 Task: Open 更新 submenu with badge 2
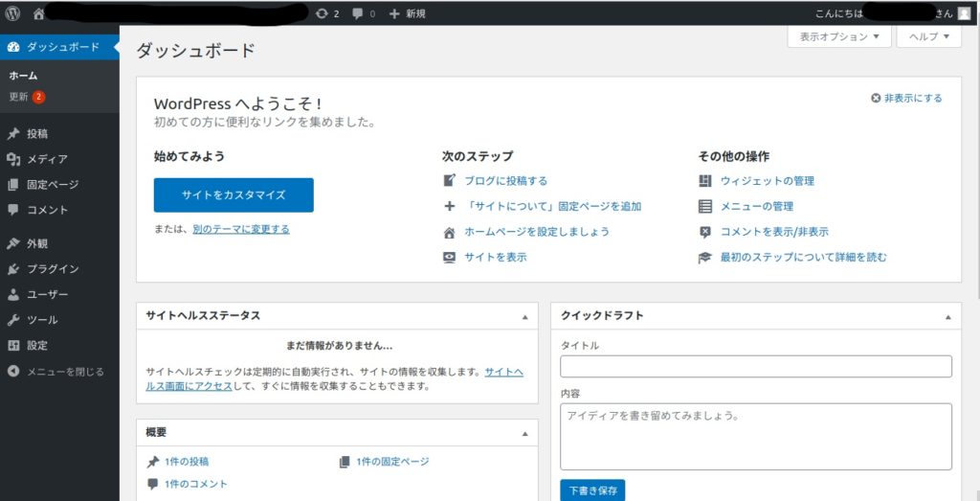[x=27, y=97]
